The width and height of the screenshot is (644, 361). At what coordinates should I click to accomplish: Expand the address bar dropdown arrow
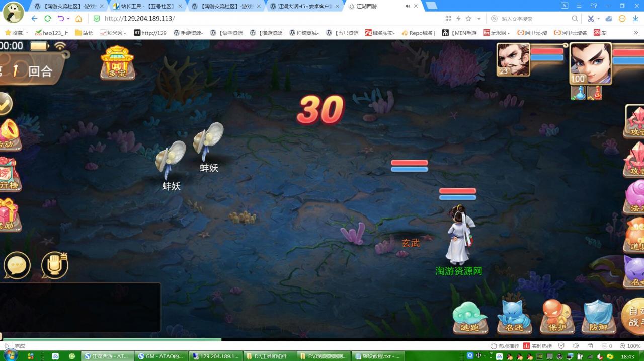pos(479,19)
